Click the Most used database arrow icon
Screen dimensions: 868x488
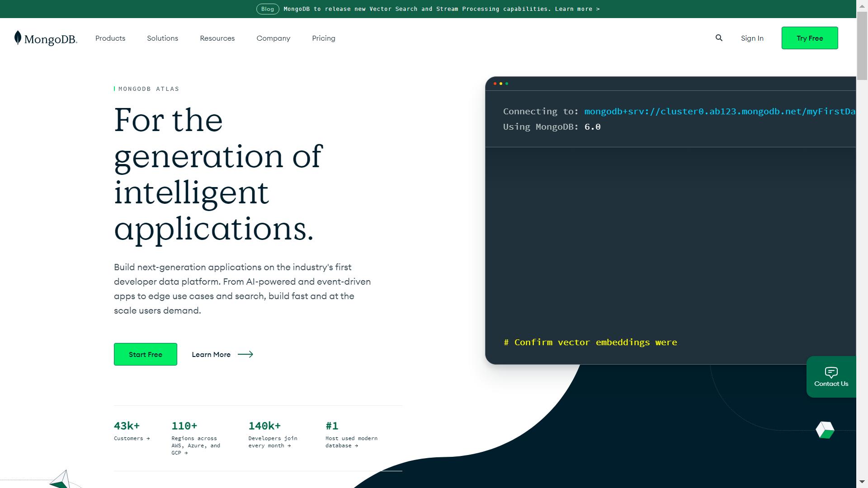tap(359, 445)
